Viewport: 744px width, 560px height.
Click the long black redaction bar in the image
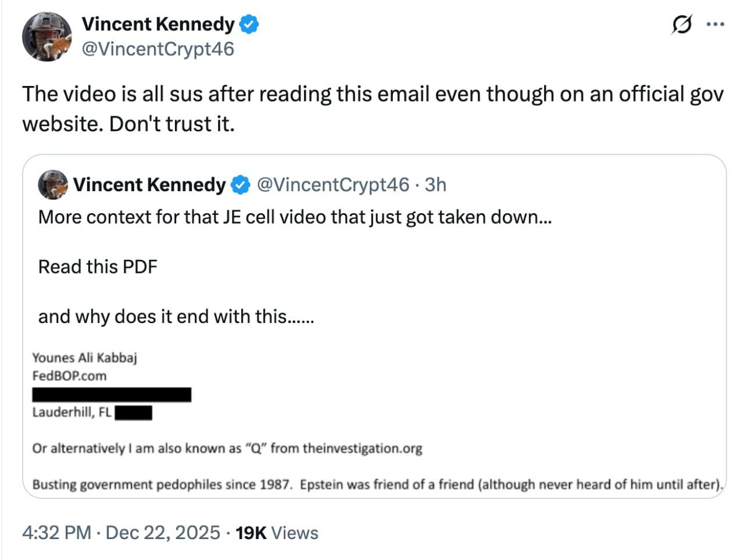tap(112, 395)
